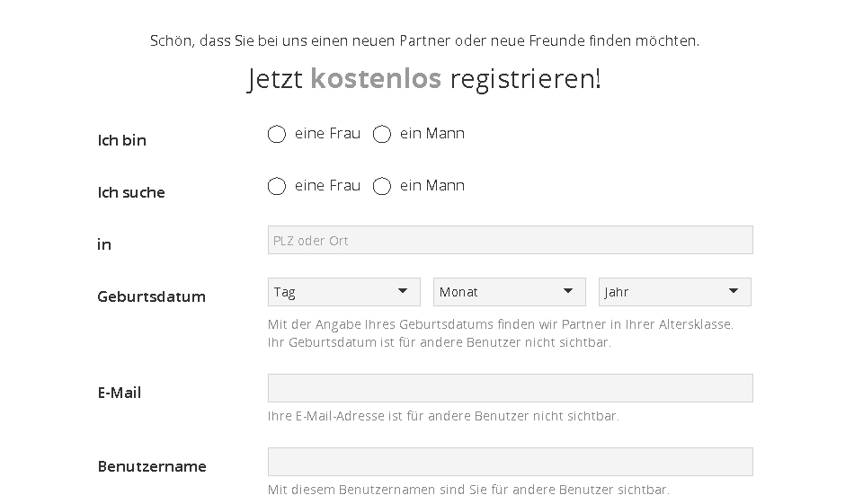Focus the E-Mail input field

click(510, 388)
